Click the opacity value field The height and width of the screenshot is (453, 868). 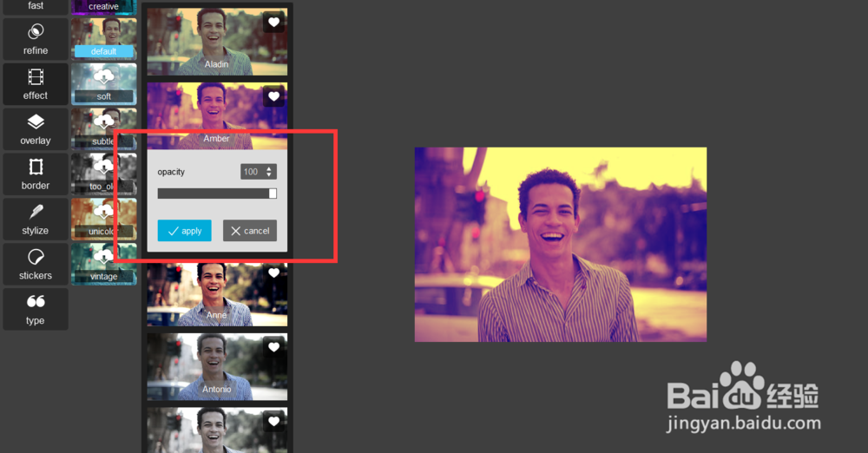click(252, 172)
